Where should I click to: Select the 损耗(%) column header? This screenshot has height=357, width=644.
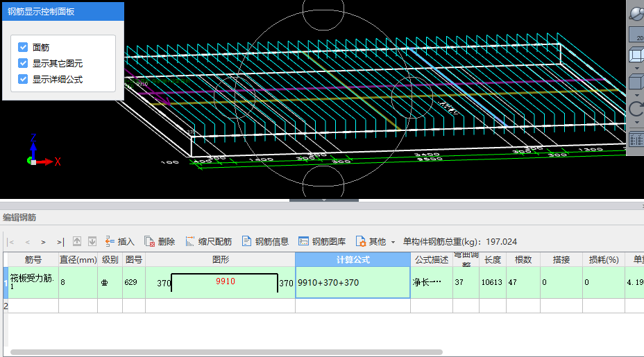tap(604, 260)
